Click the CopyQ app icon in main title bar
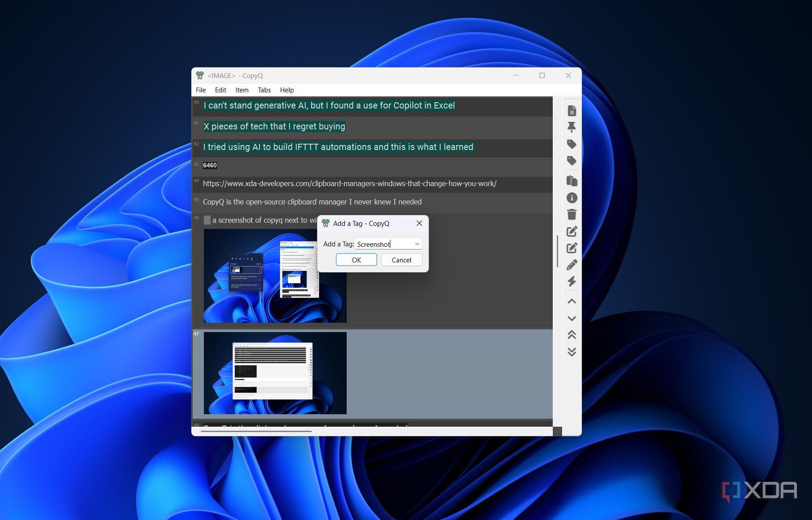 click(x=200, y=75)
